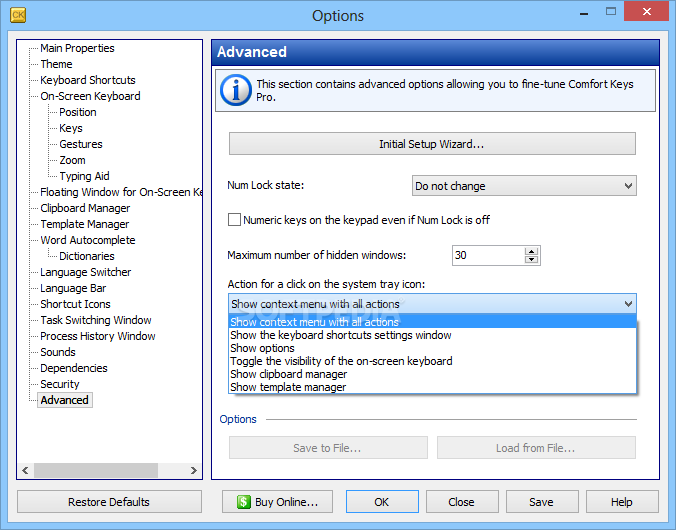Choose Show the keyboard shortcuts settings window

point(432,335)
